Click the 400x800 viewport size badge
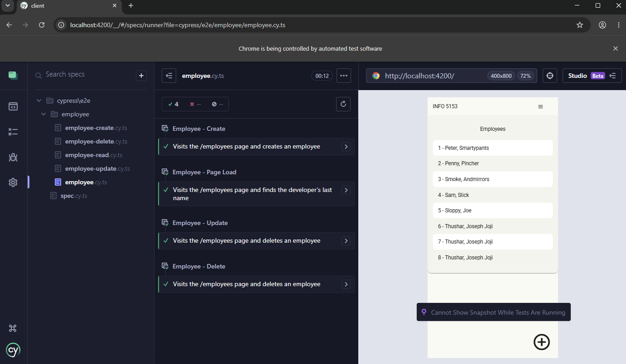The width and height of the screenshot is (626, 364). [501, 76]
